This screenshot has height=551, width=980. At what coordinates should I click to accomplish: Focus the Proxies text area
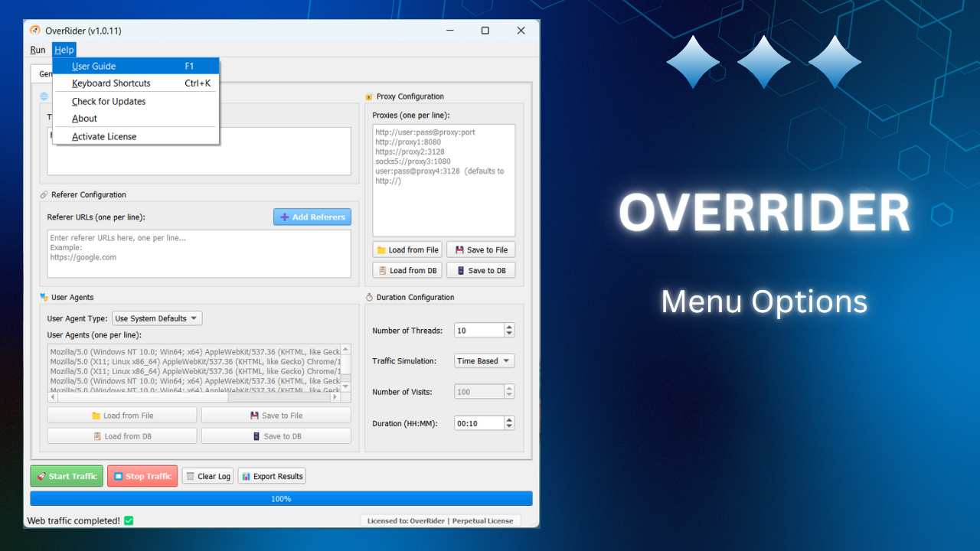click(444, 181)
